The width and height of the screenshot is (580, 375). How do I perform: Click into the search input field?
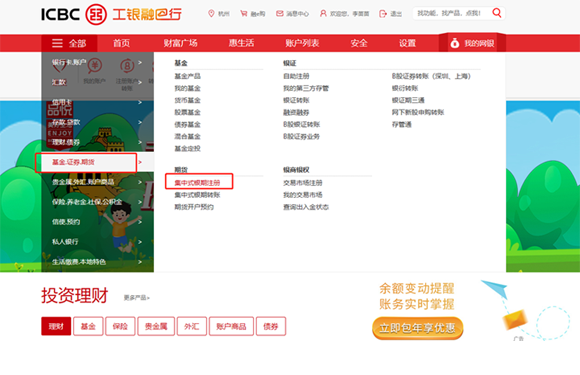point(451,13)
